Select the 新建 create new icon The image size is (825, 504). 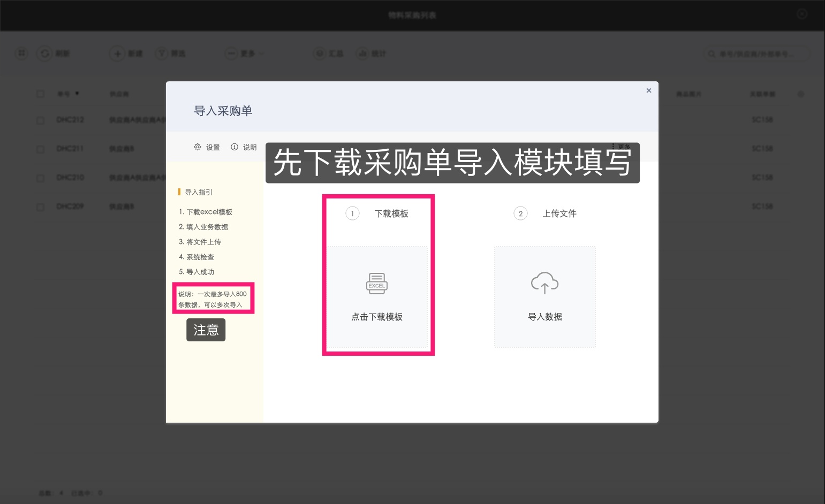pos(117,54)
